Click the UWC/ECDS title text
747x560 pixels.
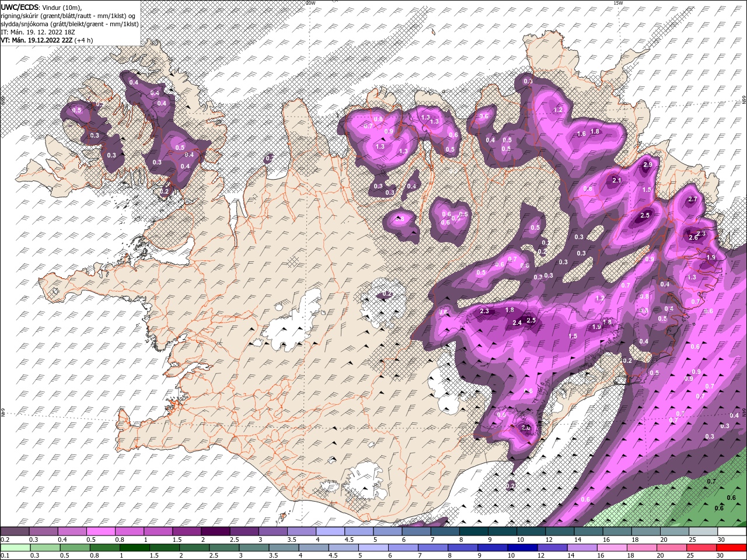click(19, 6)
